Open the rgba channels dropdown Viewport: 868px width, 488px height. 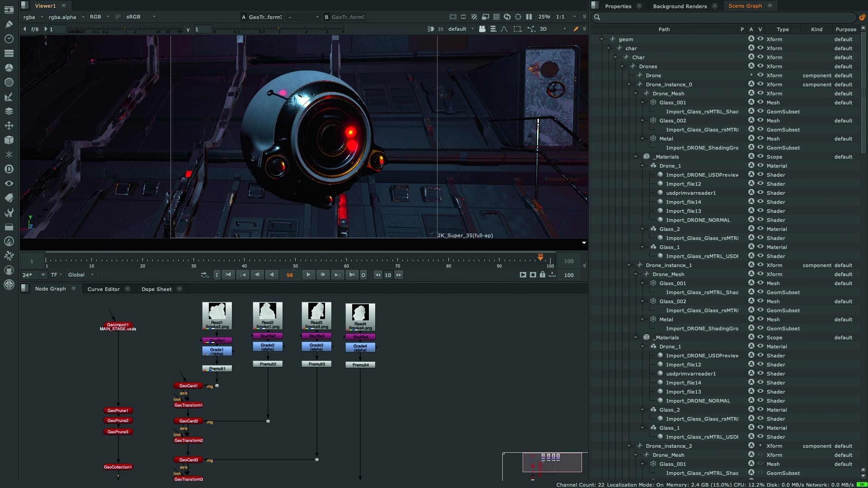pos(32,17)
